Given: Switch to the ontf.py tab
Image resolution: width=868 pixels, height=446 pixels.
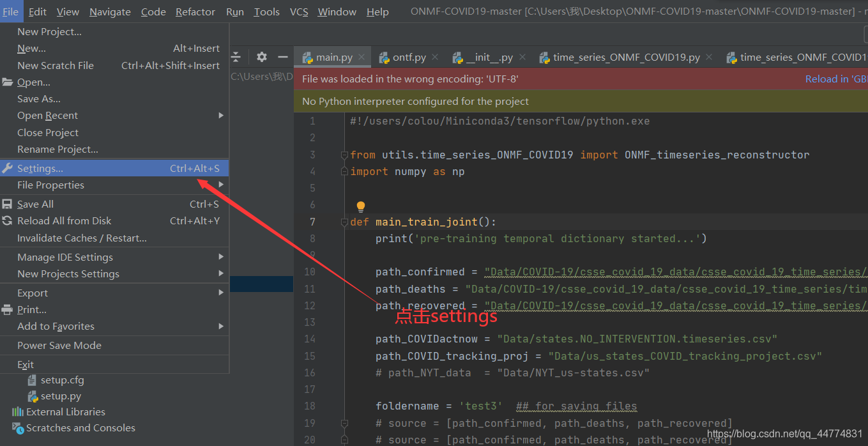Looking at the screenshot, I should tap(408, 58).
